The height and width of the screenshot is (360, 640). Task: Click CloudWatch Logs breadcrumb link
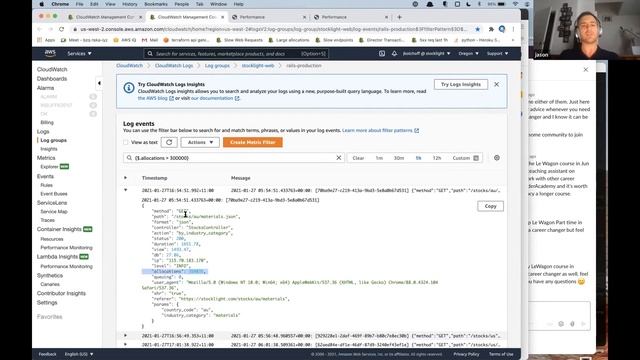[x=174, y=66]
